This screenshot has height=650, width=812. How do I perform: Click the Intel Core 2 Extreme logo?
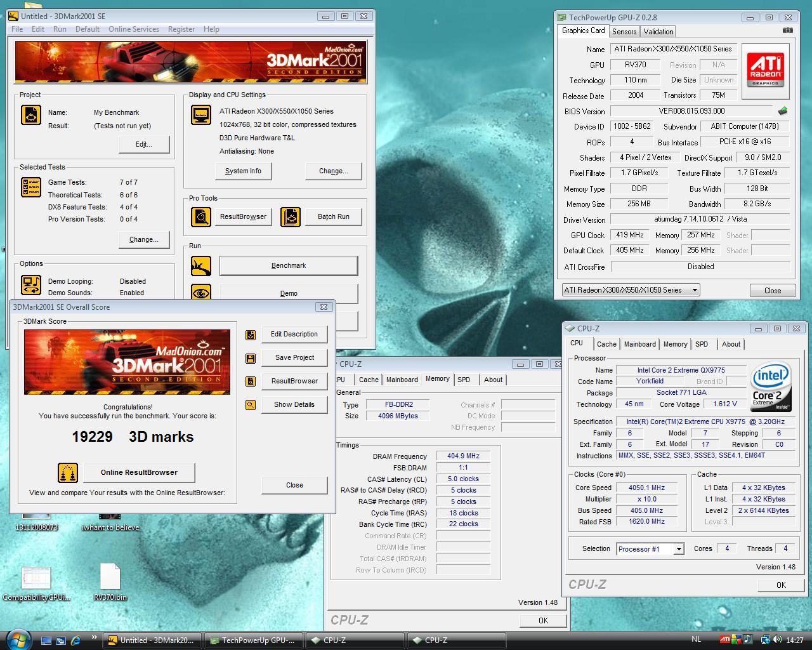click(x=771, y=387)
